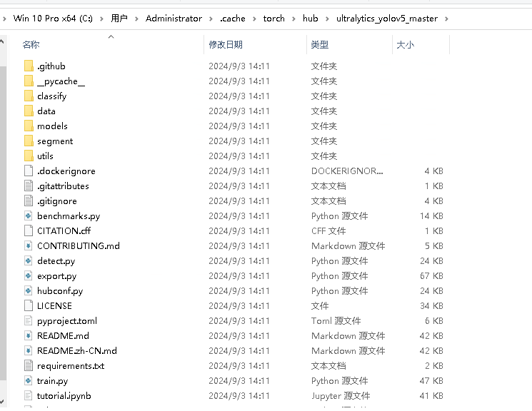Click the 67 KB size of export.py
532x411 pixels.
pos(431,275)
